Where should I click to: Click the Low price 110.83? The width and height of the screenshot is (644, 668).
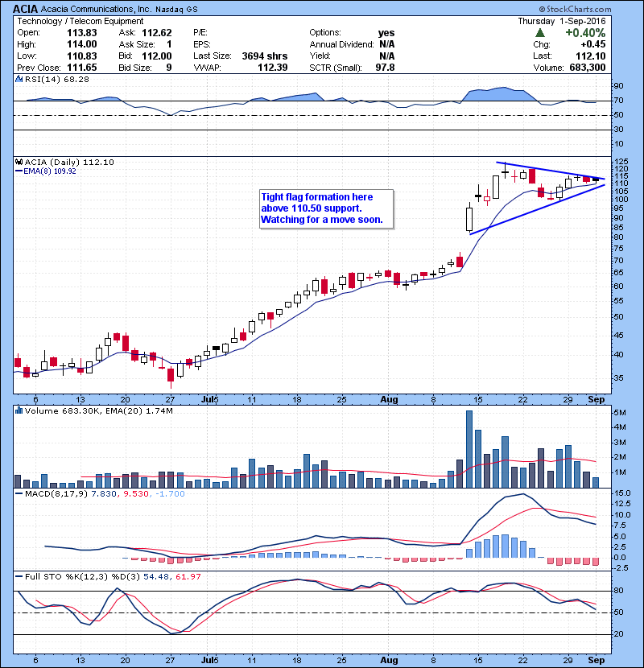[82, 56]
